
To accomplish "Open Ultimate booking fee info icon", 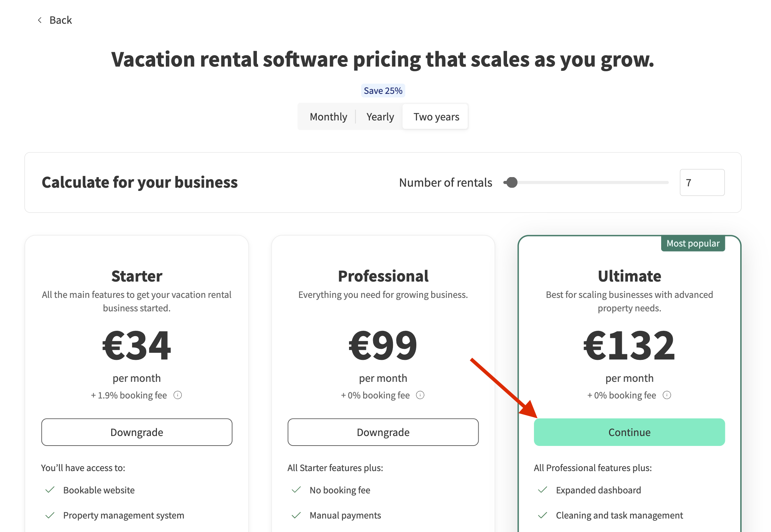I will pos(667,395).
